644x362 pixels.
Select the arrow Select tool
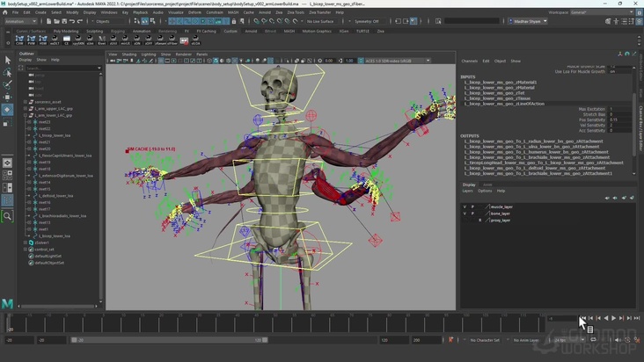click(7, 61)
